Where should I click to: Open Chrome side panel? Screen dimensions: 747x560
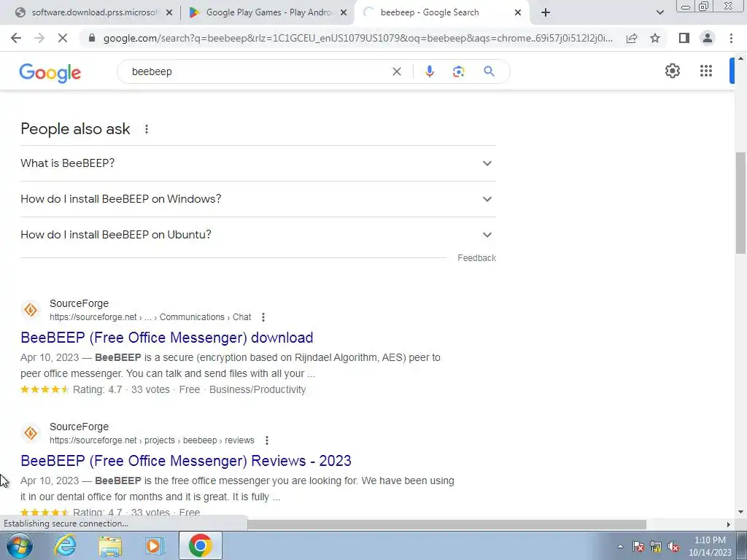[684, 38]
